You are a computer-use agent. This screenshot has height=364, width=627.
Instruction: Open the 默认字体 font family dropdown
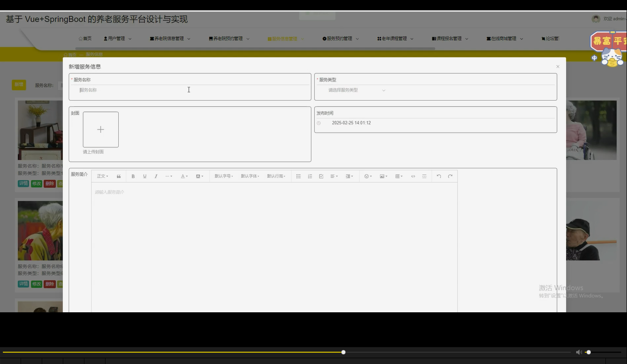click(x=250, y=176)
